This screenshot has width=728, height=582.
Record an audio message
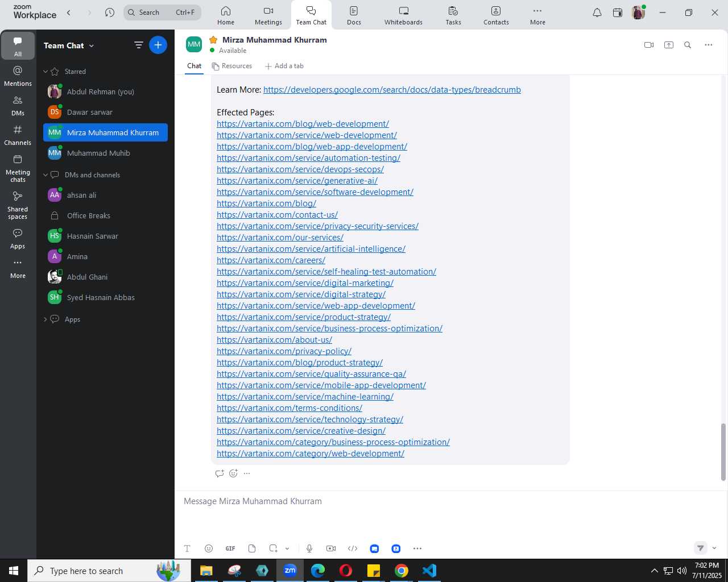[309, 548]
